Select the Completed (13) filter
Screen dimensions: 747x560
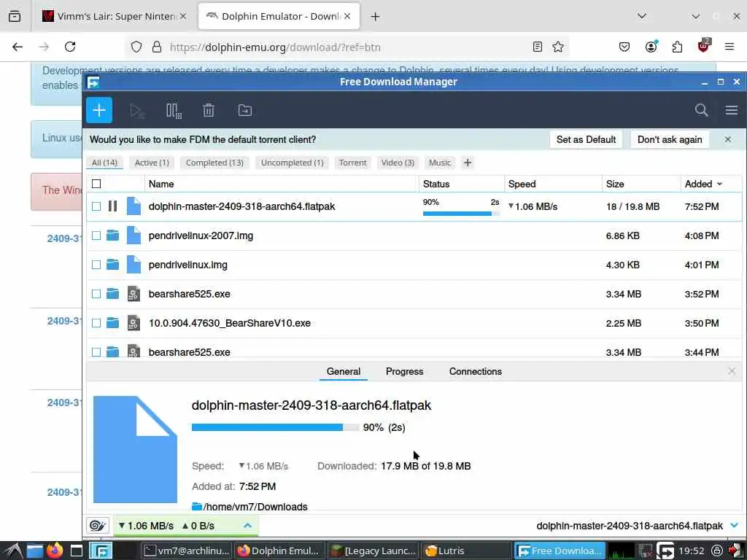pyautogui.click(x=214, y=163)
